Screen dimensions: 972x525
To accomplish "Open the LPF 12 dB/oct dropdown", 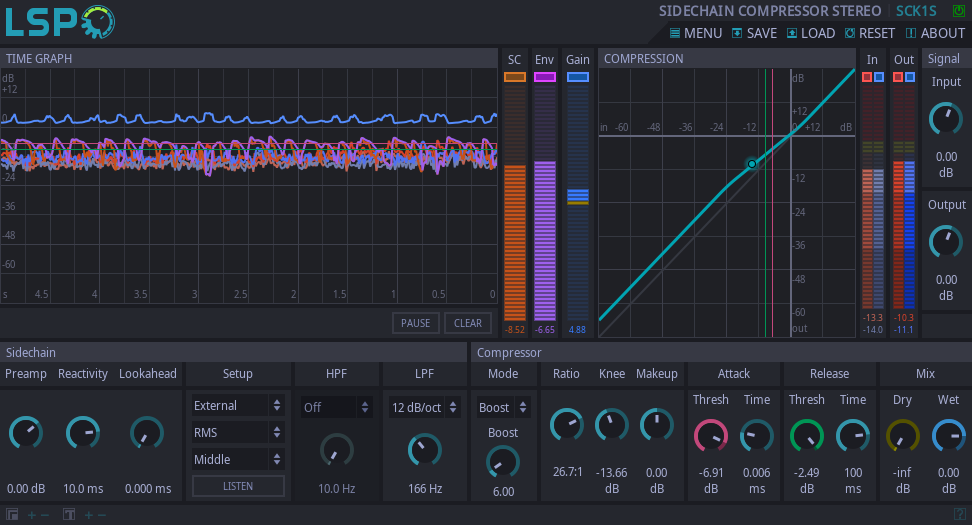I will [x=425, y=407].
